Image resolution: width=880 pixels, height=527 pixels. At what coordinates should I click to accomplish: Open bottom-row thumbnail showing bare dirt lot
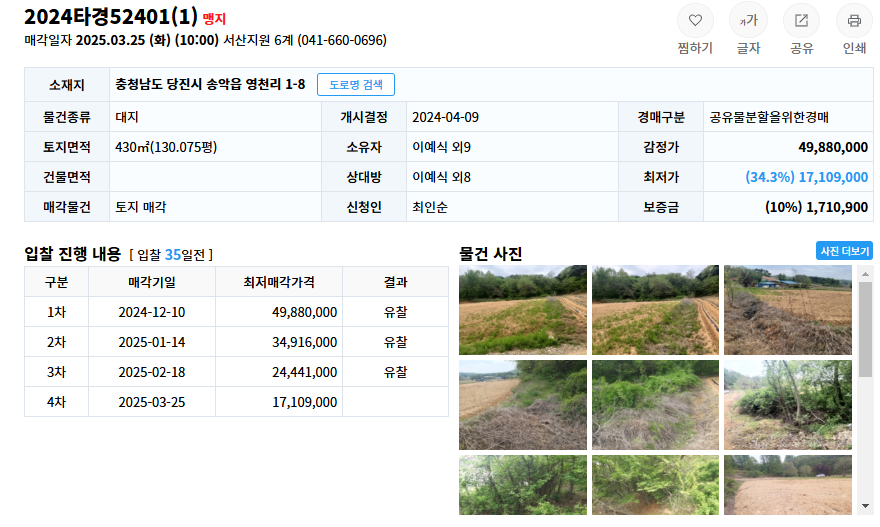[787, 485]
